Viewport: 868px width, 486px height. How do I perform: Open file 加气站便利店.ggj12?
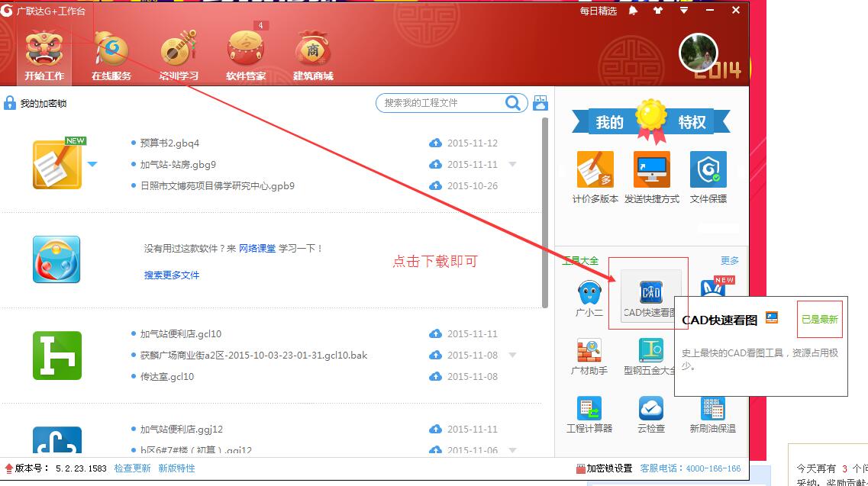tap(181, 429)
